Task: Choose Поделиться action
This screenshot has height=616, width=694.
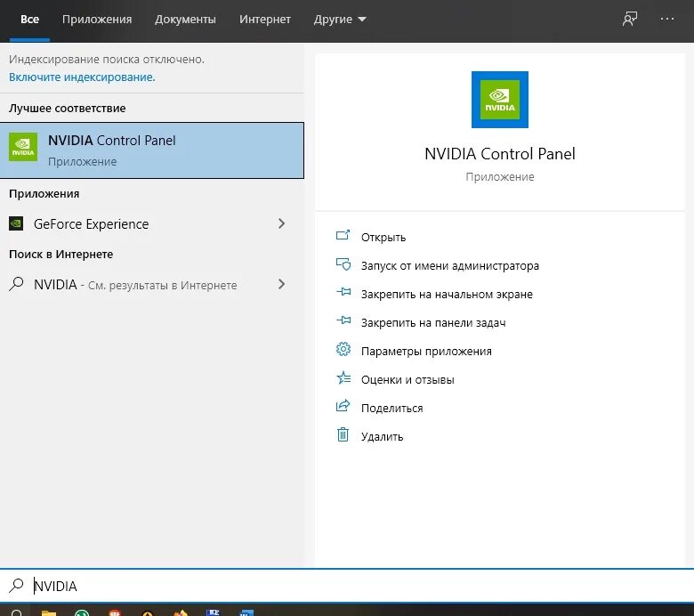Action: (392, 409)
